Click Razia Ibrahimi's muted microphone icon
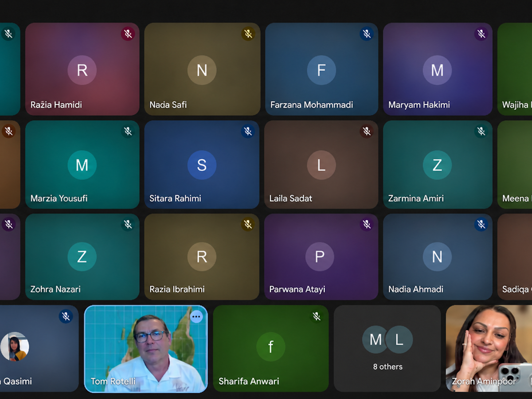This screenshot has width=532, height=399. [248, 225]
